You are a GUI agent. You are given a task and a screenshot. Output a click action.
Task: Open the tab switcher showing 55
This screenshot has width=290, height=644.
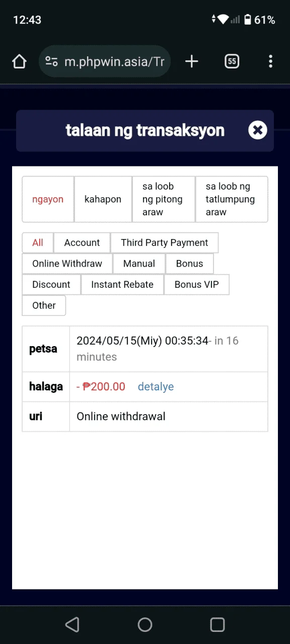(232, 61)
